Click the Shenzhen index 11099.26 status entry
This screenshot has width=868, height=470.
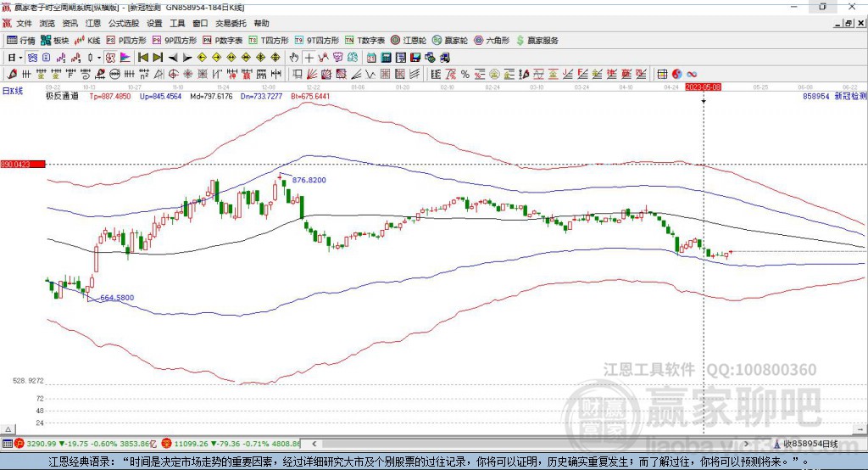click(231, 444)
